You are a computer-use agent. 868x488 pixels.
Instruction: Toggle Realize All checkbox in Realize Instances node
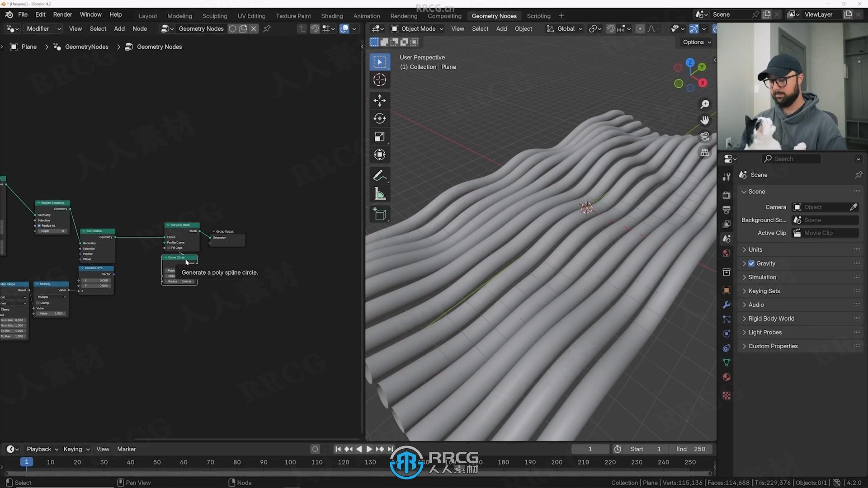39,225
